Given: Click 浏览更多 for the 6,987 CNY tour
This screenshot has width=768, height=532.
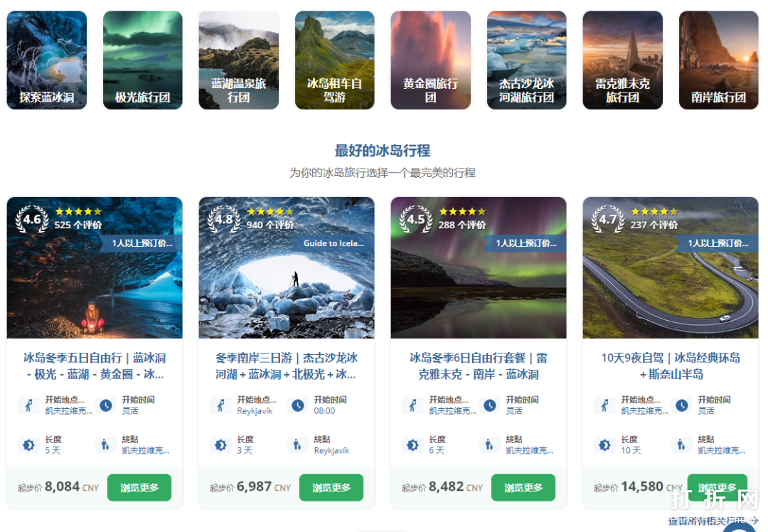Looking at the screenshot, I should coord(331,487).
